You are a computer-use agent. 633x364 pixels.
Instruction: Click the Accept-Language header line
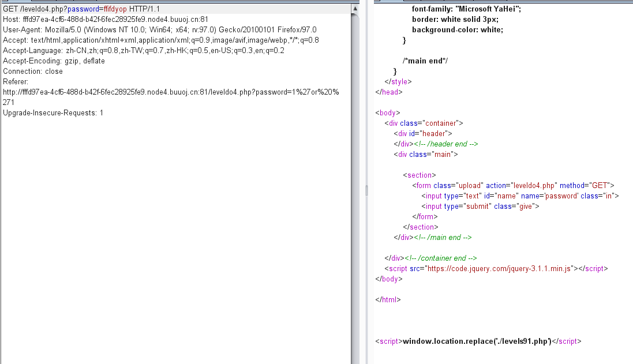[143, 51]
